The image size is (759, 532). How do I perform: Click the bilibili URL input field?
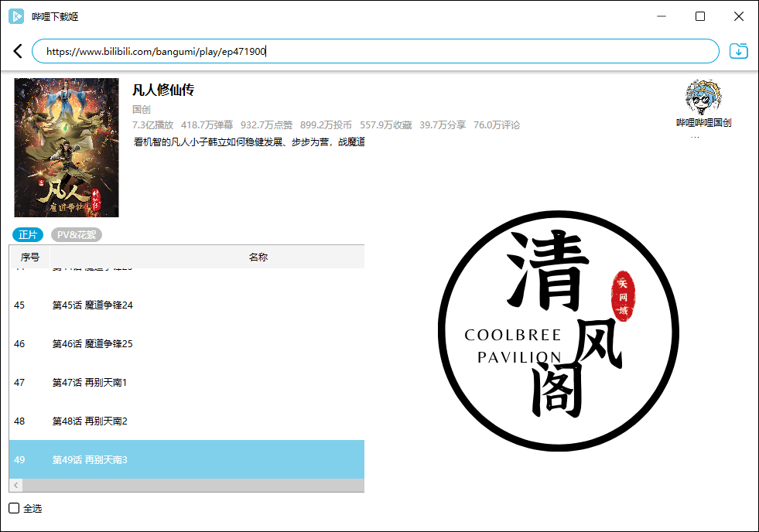375,51
